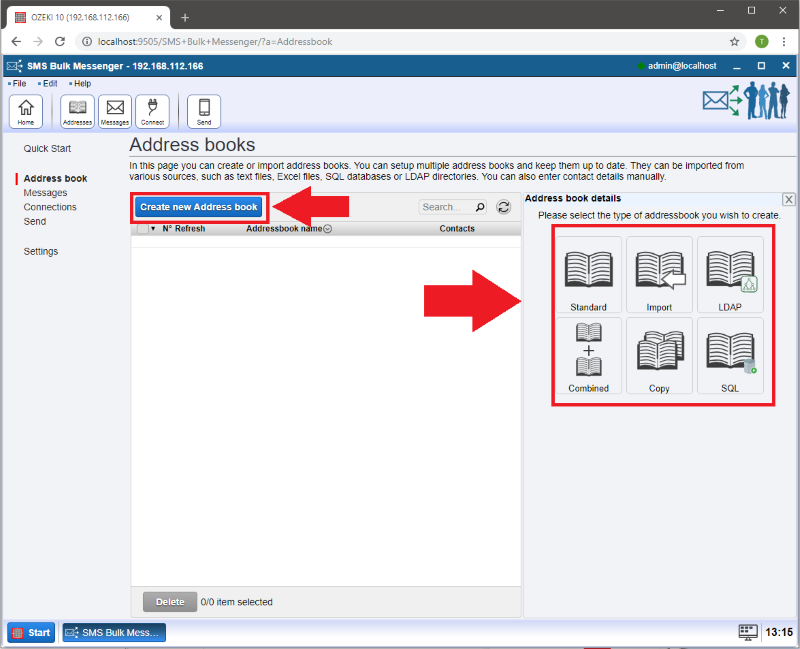
Task: Expand the Addressbook name column sort chevron
Action: [328, 229]
